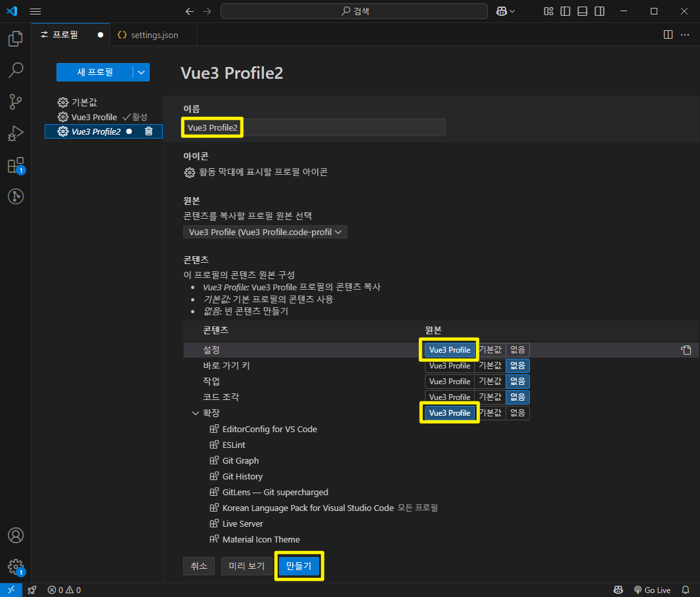Image resolution: width=700 pixels, height=597 pixels.
Task: Open the Copilot chat icon in title bar
Action: 501,11
